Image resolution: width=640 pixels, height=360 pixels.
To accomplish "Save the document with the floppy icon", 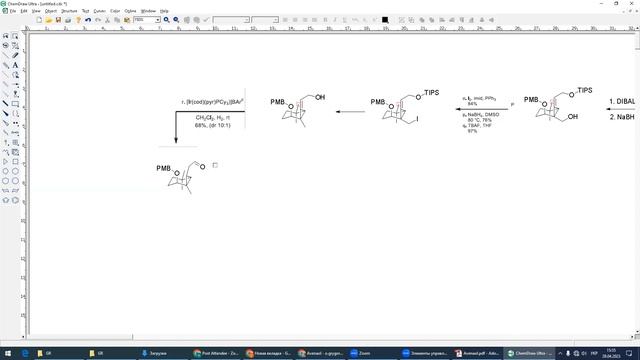I will 58,20.
